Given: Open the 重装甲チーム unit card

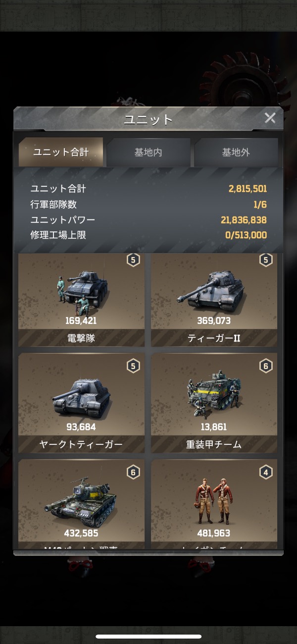Looking at the screenshot, I should tap(214, 403).
